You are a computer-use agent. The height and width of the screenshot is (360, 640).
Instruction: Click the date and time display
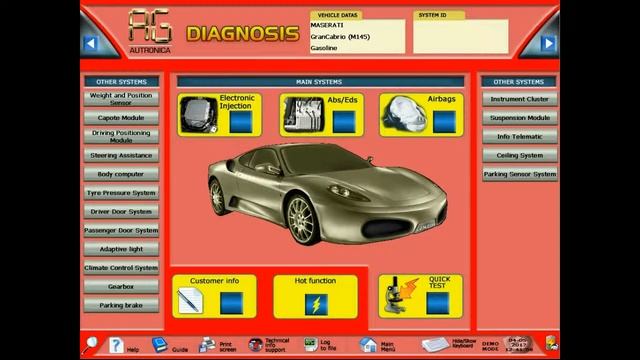518,345
